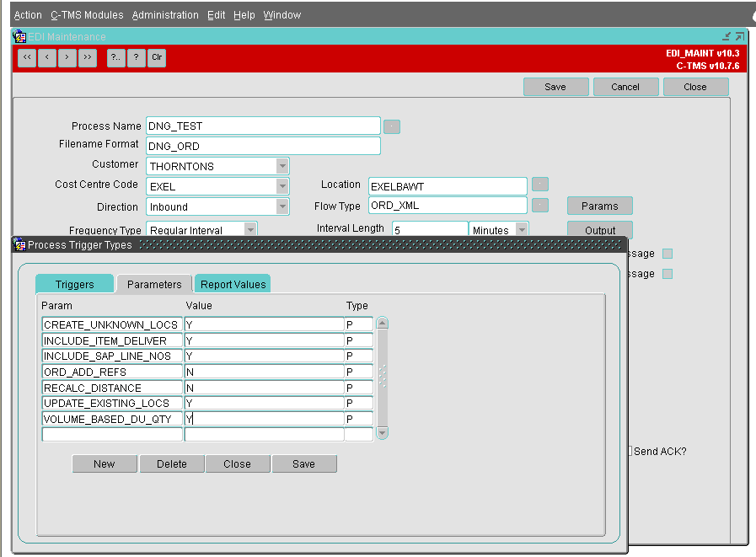The height and width of the screenshot is (557, 756).
Task: Select the CREATE_UNKNOWN_LOCS param cell
Action: point(112,324)
